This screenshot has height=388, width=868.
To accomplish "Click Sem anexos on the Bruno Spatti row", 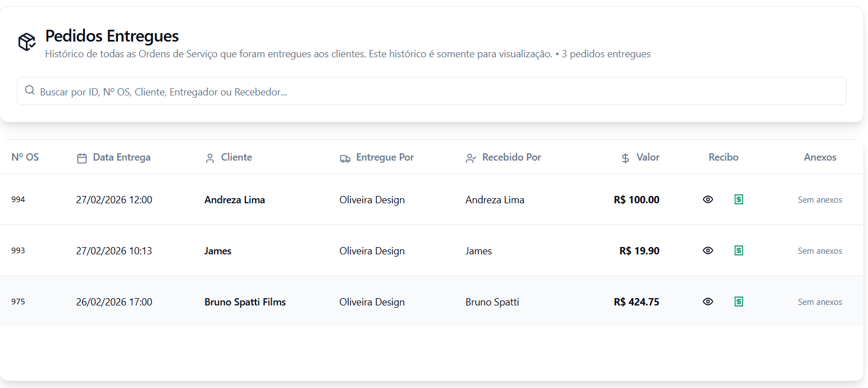I will tap(820, 302).
